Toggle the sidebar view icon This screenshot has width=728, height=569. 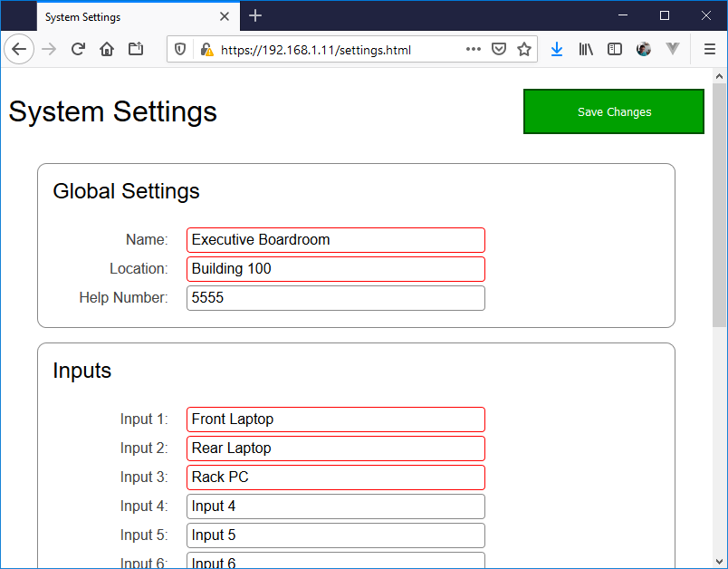coord(615,50)
